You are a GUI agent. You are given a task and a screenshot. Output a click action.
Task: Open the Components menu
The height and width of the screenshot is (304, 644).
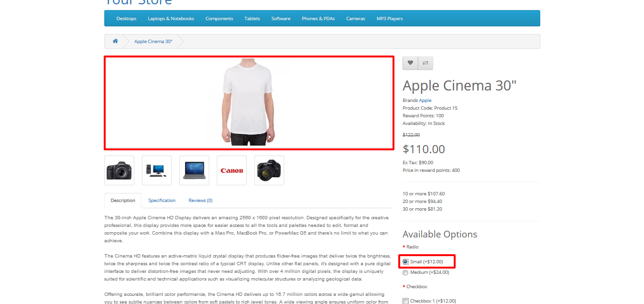(x=219, y=19)
